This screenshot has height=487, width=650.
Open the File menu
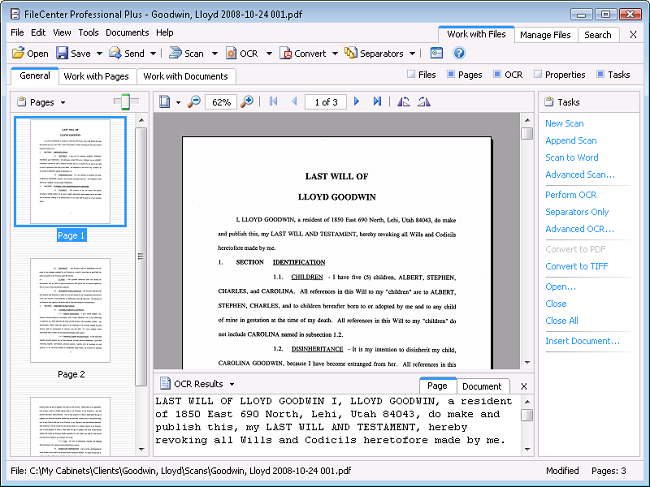(17, 33)
